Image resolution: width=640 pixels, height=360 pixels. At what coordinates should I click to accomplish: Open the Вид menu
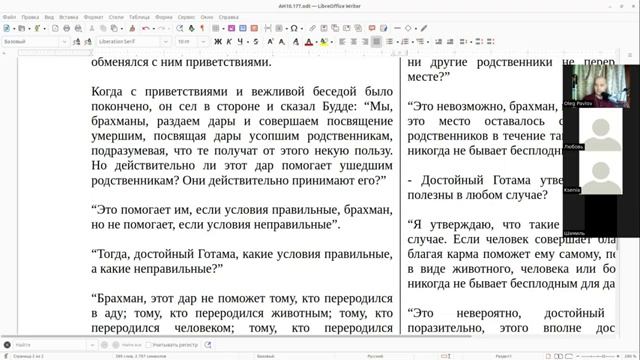(49, 17)
